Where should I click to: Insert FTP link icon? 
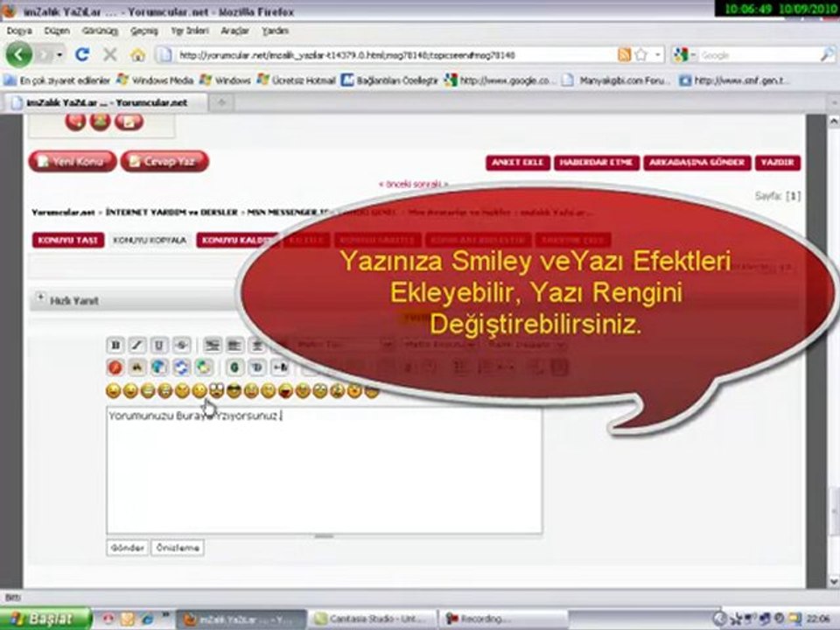(203, 367)
